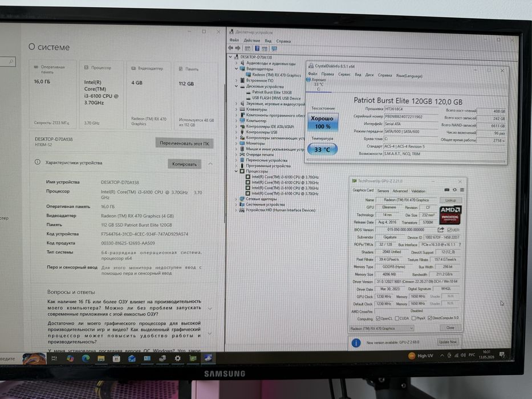Open Microsoft Edge from the taskbar

tap(86, 359)
